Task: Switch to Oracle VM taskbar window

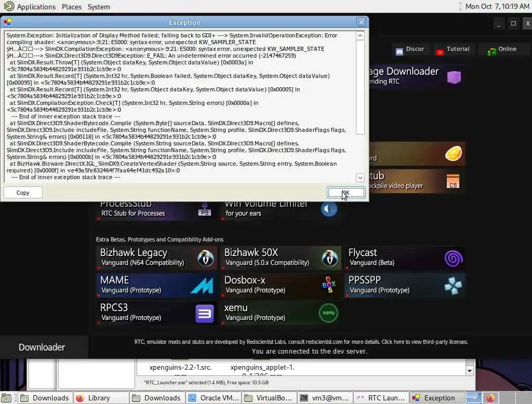Action: click(214, 398)
